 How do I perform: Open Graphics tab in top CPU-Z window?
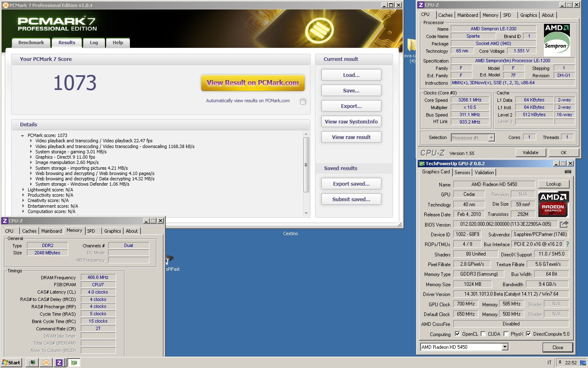(528, 15)
